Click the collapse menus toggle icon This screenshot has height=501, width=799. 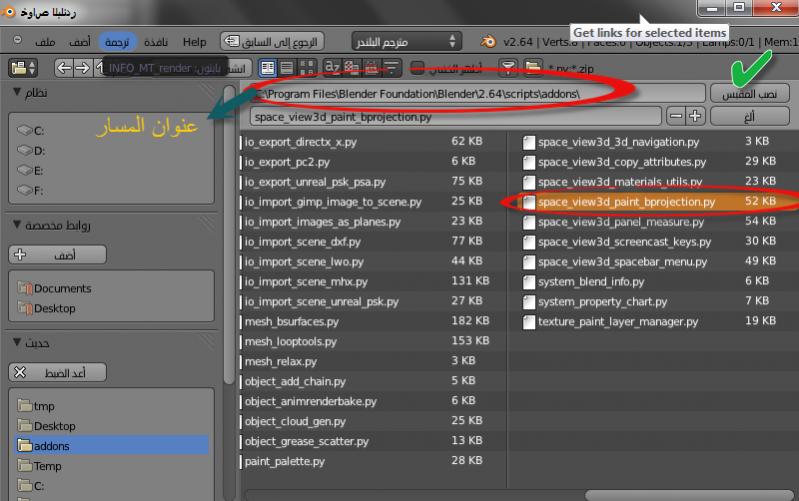tap(17, 40)
